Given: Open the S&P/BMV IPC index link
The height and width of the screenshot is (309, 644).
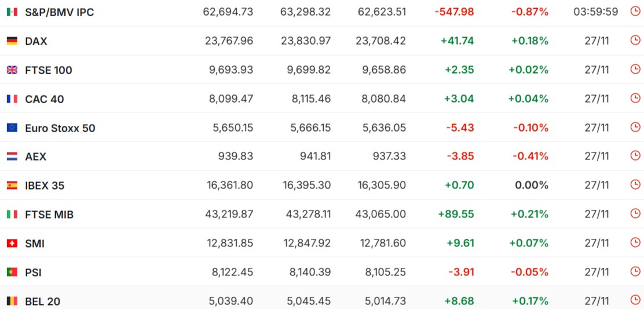Looking at the screenshot, I should click(x=59, y=12).
